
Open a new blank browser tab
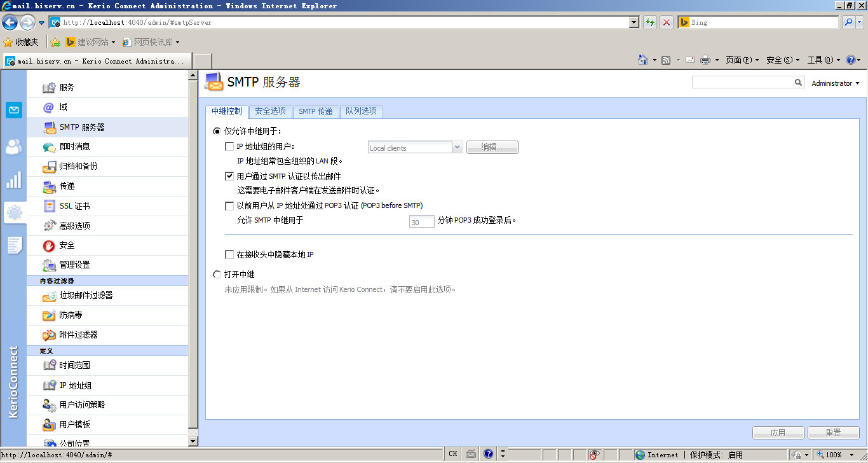(202, 61)
